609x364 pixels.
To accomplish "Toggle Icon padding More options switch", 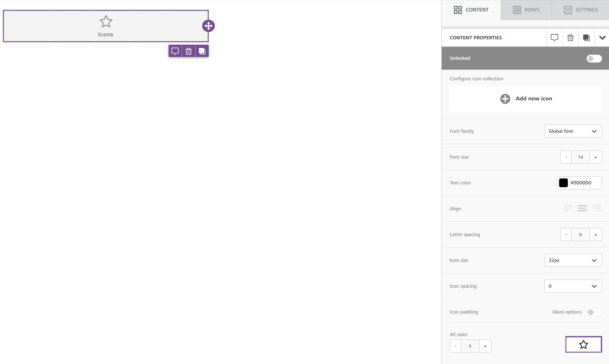I will tap(594, 312).
